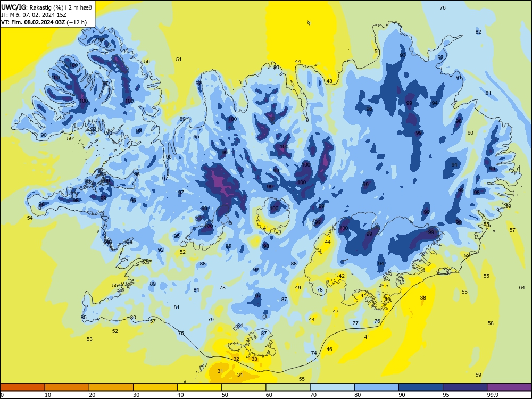Click the '20' label on the legend scale
The image size is (532, 399).
(92, 395)
